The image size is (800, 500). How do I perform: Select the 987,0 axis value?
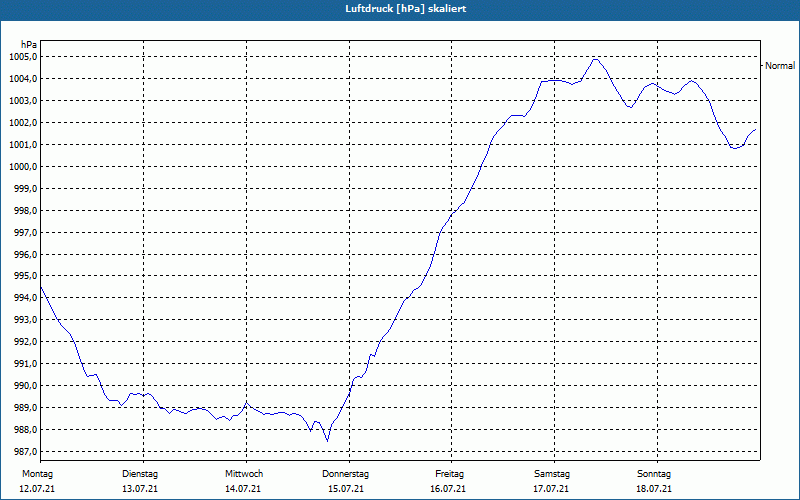click(25, 451)
